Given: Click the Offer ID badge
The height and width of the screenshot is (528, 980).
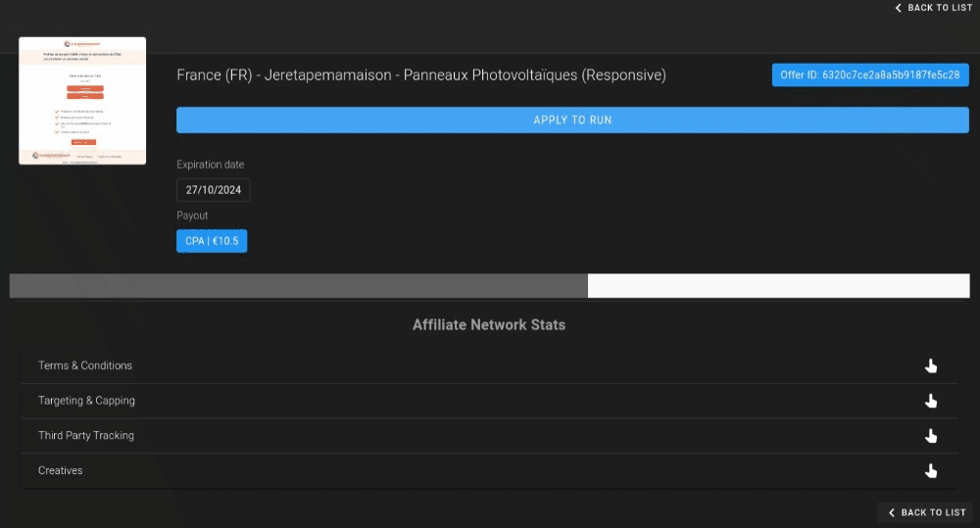Looking at the screenshot, I should 870,75.
